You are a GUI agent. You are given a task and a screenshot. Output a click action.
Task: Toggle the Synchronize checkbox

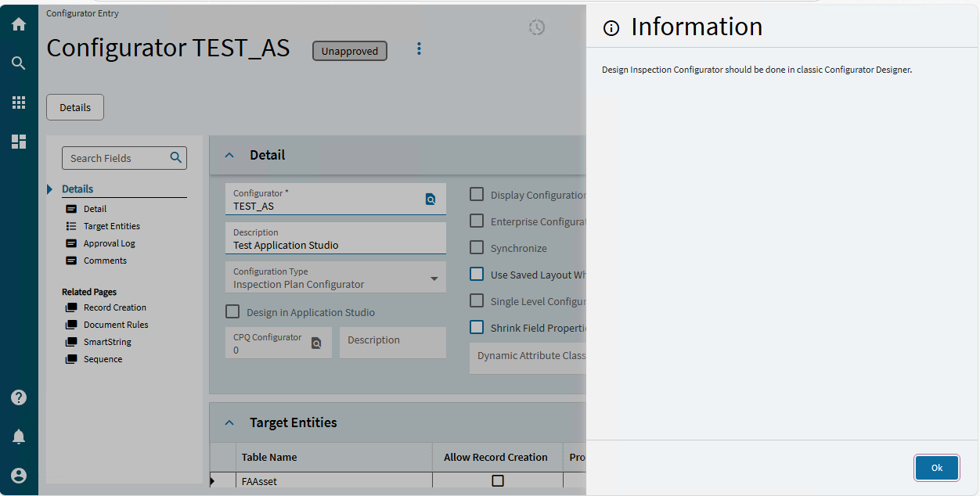click(477, 248)
